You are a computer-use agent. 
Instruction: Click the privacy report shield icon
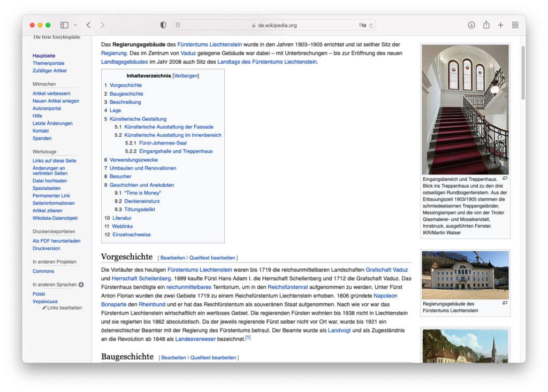click(x=163, y=25)
